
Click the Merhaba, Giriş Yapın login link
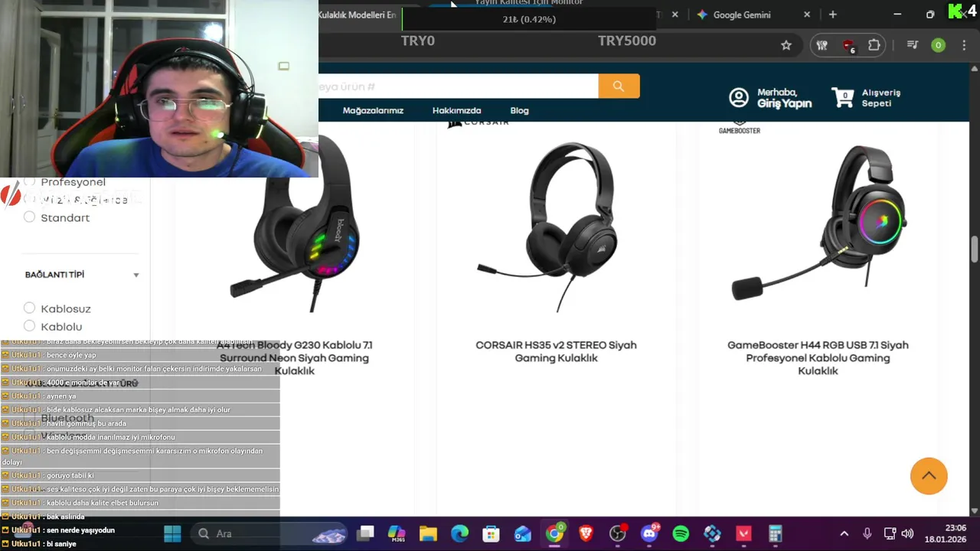(784, 98)
